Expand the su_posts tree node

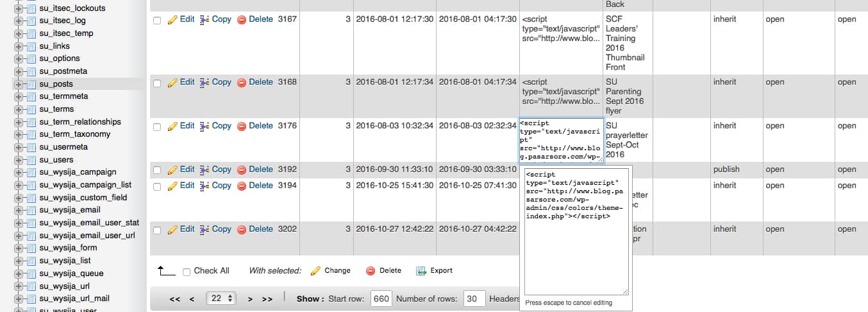click(18, 84)
